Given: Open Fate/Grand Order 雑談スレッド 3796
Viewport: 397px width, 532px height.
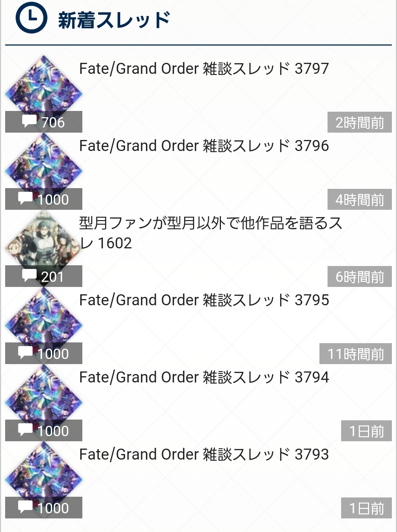Looking at the screenshot, I should pyautogui.click(x=204, y=146).
